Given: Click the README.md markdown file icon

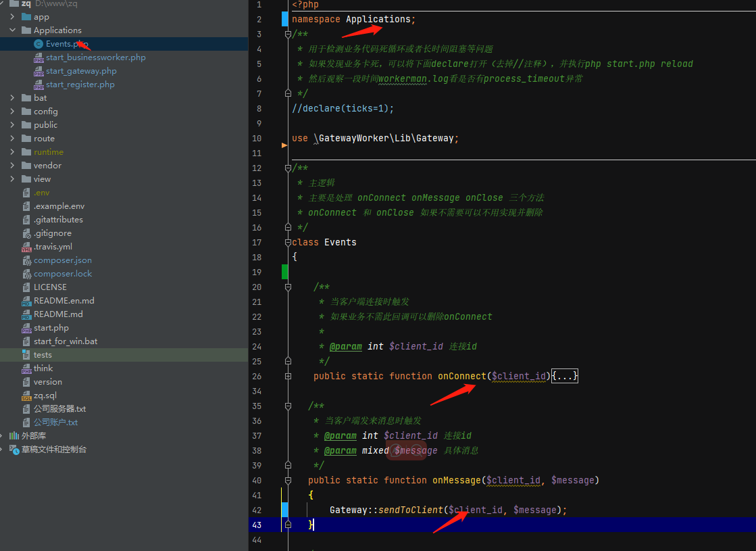Looking at the screenshot, I should (x=26, y=314).
